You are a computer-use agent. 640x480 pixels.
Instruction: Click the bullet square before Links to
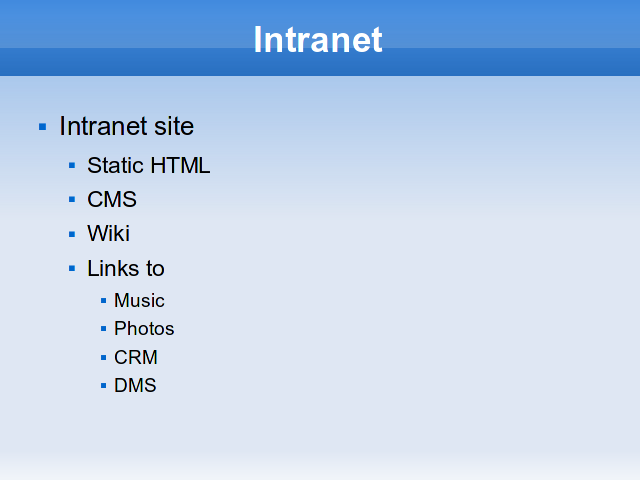pyautogui.click(x=72, y=269)
